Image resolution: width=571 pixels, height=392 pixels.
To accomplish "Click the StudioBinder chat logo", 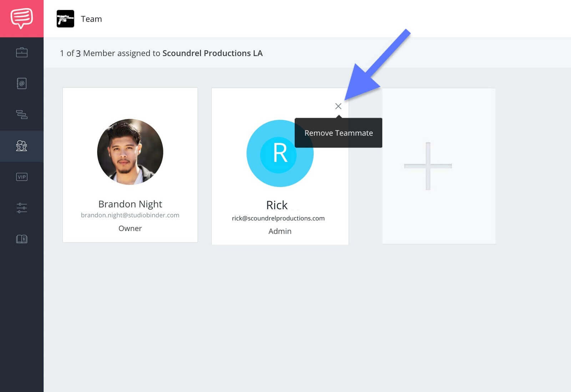I will click(22, 18).
